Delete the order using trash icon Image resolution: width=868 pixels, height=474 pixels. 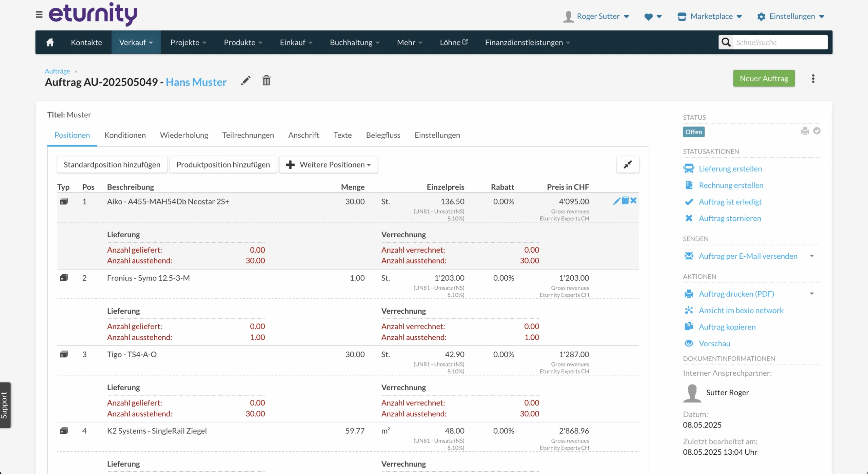click(266, 80)
